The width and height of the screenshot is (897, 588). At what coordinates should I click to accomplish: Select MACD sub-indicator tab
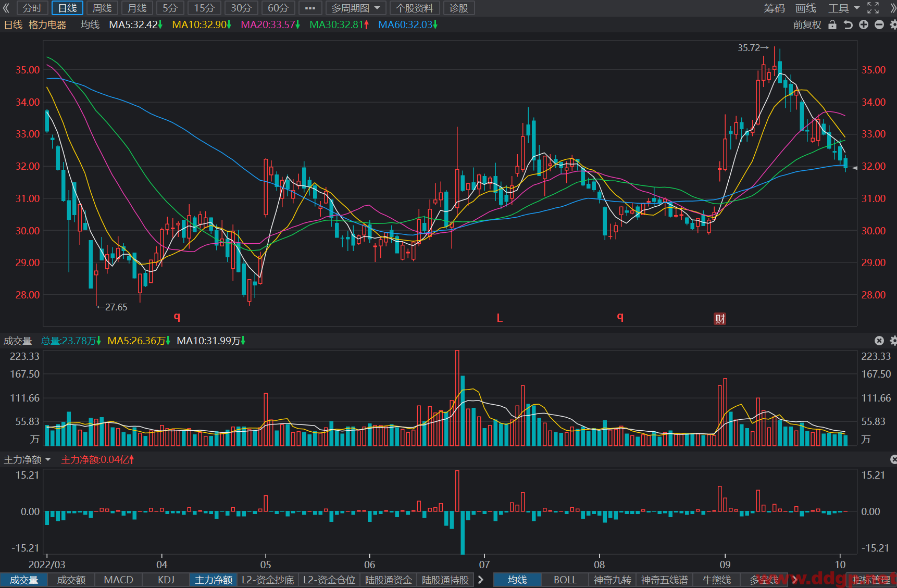(119, 580)
